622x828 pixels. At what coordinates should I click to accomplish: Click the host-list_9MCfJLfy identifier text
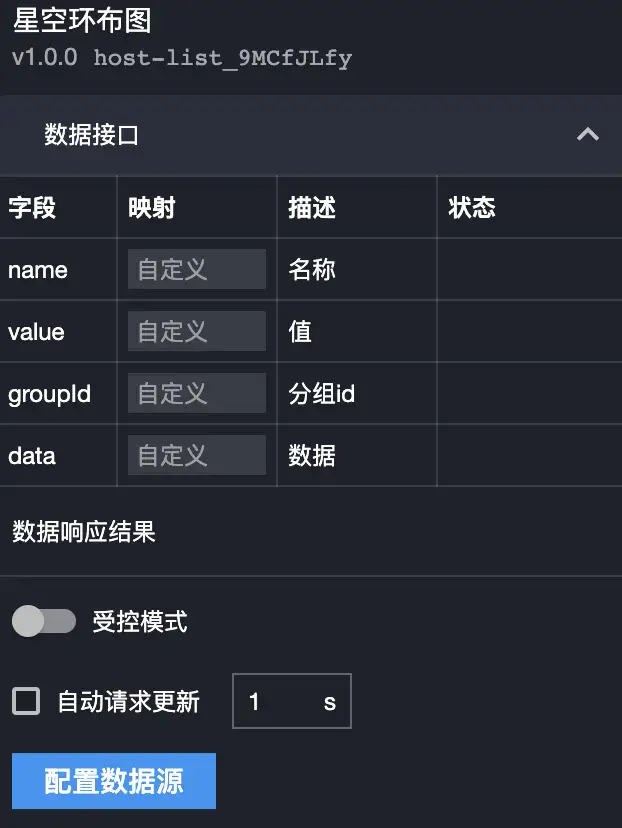[223, 58]
